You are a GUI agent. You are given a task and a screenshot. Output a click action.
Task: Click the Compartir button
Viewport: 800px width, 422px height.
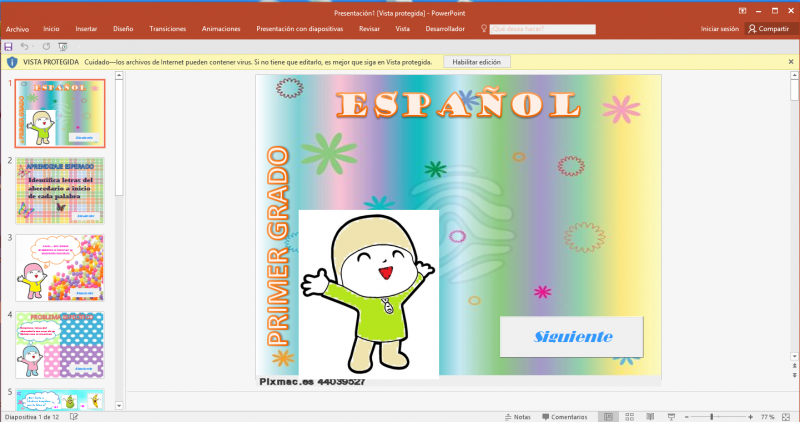[769, 29]
